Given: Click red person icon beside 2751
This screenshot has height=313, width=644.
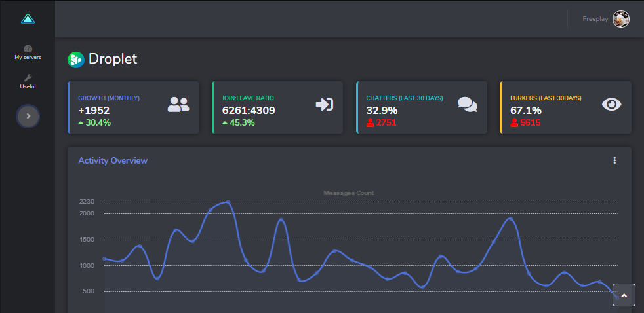Looking at the screenshot, I should coord(370,122).
